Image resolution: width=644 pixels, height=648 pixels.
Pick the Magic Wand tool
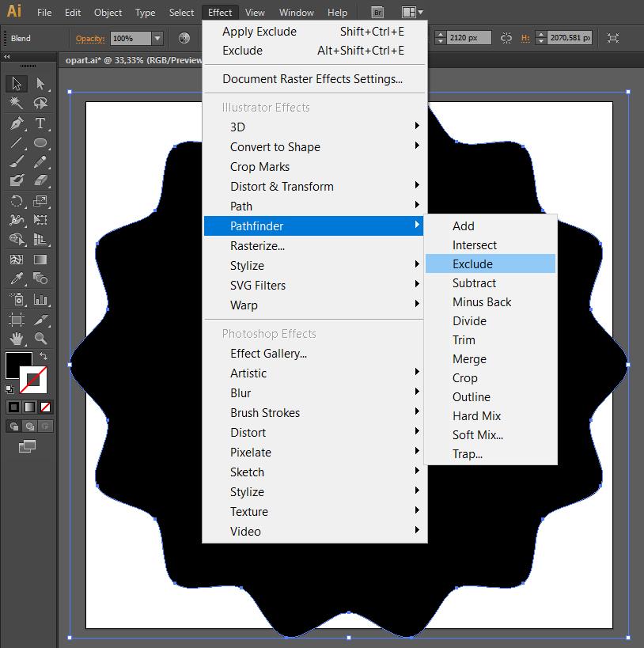(x=16, y=104)
